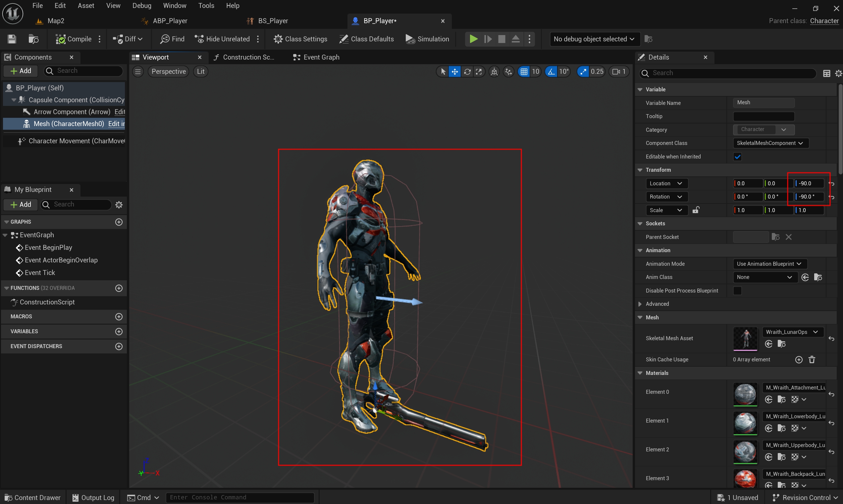Screen dimensions: 843x504
Task: Open the Asset menu
Action: click(86, 6)
